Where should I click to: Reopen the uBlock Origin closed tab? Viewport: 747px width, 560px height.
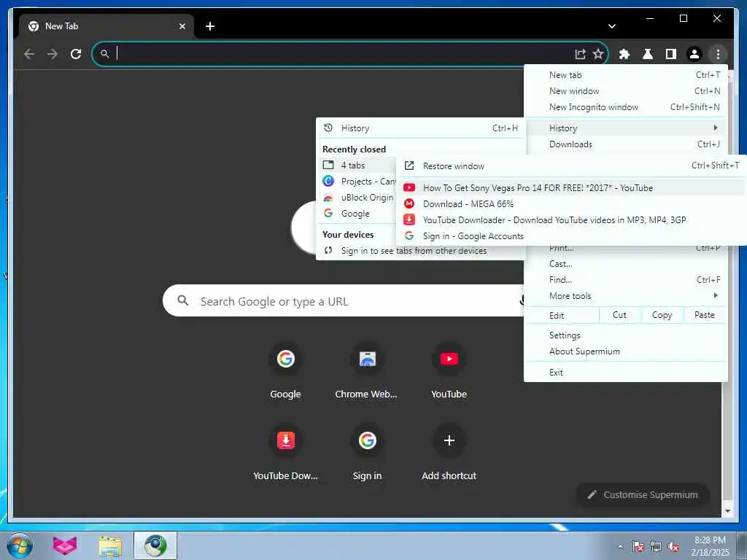click(x=356, y=198)
